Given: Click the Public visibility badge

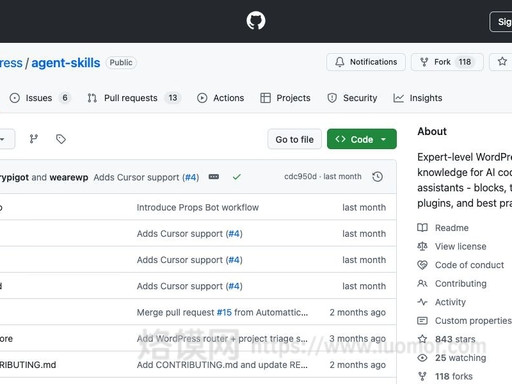Looking at the screenshot, I should [121, 62].
